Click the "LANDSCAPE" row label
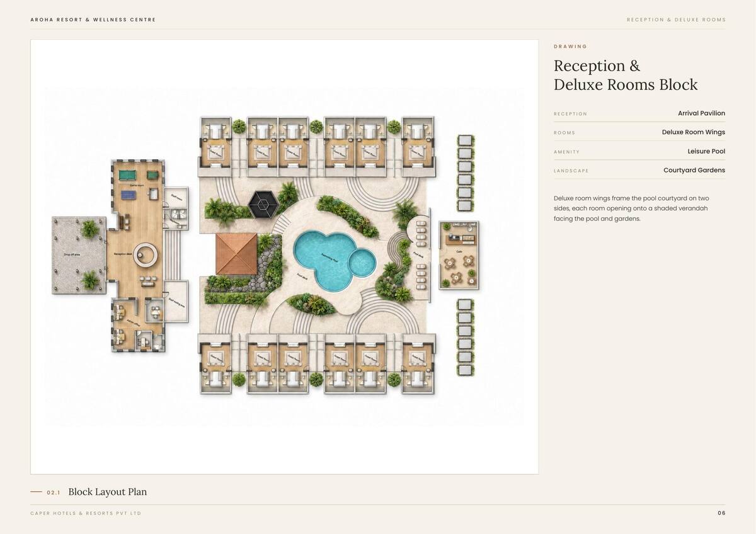756x534 pixels. pyautogui.click(x=570, y=171)
